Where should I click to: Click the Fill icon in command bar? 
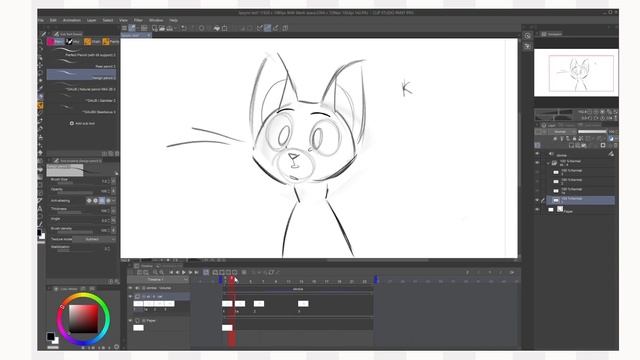coord(217,28)
